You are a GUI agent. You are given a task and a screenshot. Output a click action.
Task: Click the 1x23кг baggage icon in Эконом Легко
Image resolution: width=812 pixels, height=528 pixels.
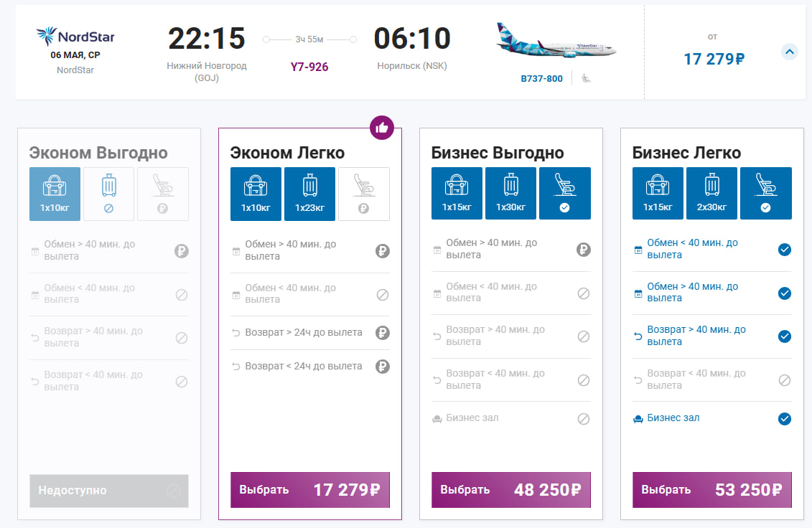pos(309,194)
